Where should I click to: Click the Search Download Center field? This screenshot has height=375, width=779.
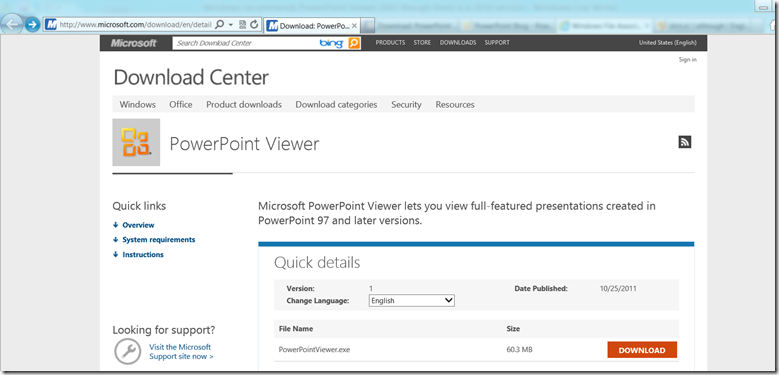(246, 43)
